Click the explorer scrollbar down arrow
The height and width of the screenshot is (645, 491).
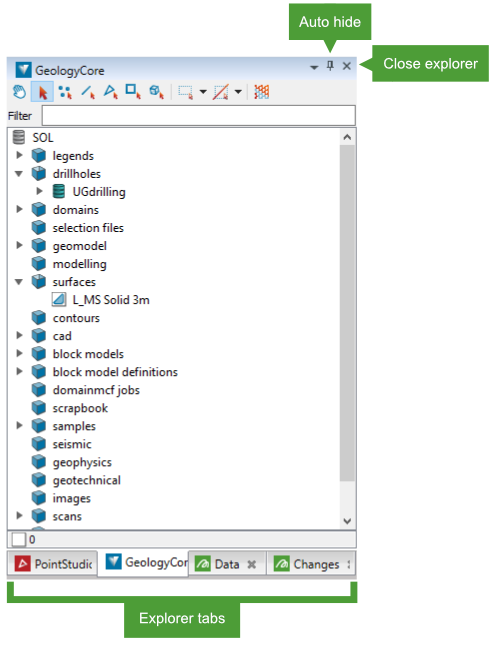tap(347, 521)
